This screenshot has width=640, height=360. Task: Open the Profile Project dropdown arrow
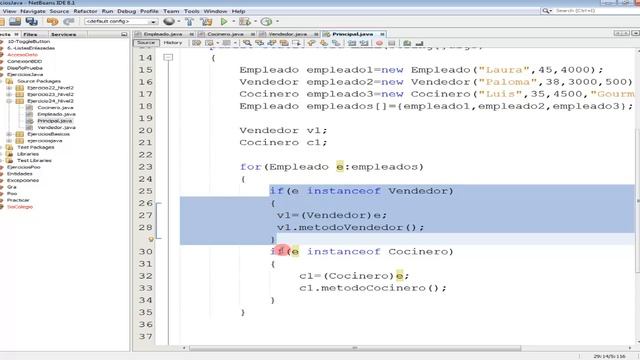[x=278, y=21]
